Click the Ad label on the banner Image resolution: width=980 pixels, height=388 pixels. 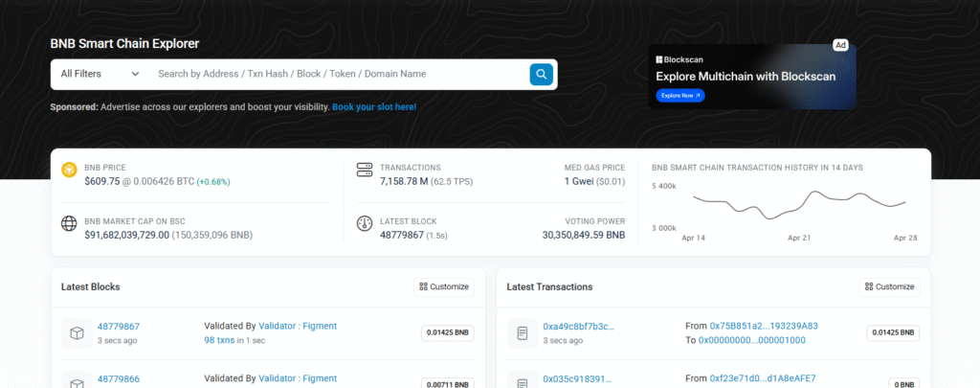tap(840, 45)
